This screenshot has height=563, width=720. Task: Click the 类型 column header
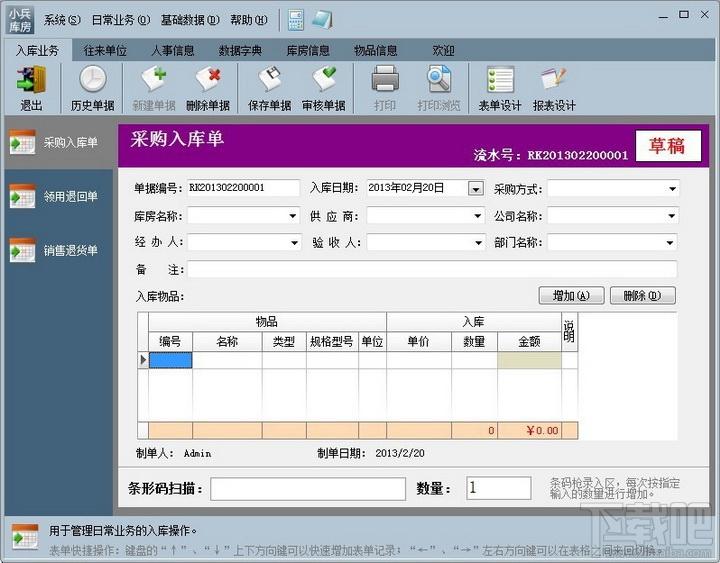tap(284, 342)
